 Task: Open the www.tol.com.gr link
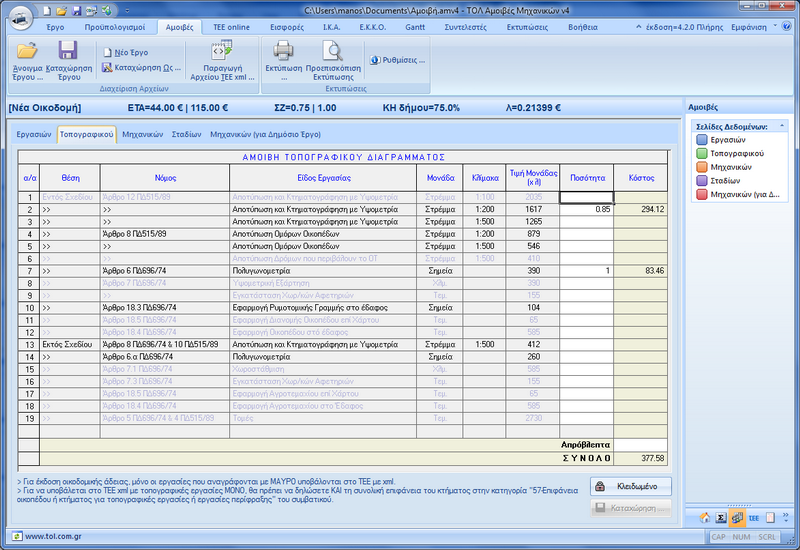tap(52, 536)
